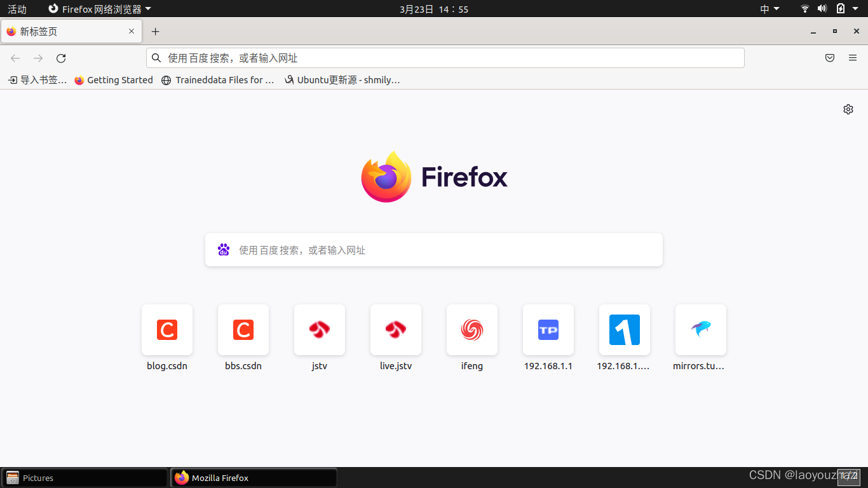
Task: Open the mirrors.tu... shortcut tile
Action: pyautogui.click(x=701, y=330)
